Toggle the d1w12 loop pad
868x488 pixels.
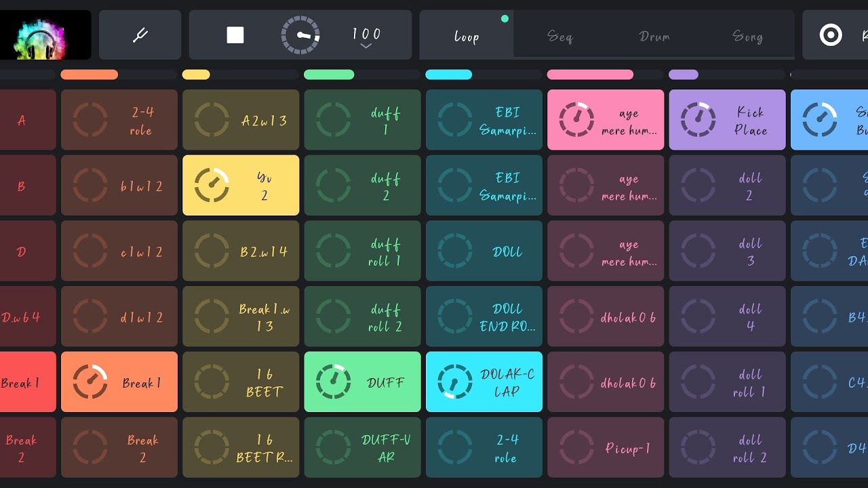point(119,317)
